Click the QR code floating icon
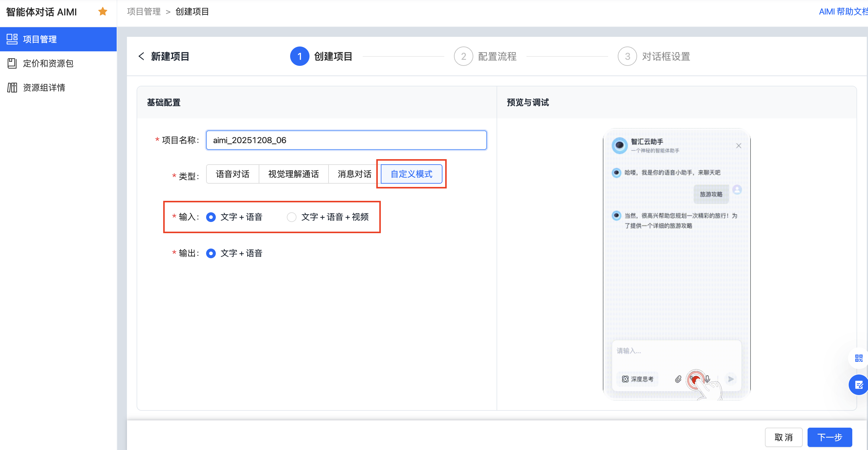The width and height of the screenshot is (868, 450). (859, 358)
